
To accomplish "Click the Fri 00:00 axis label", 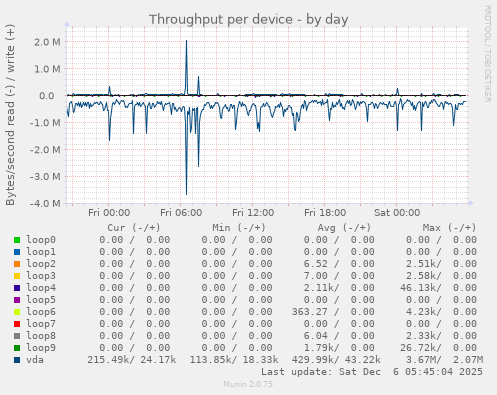I will point(109,213).
